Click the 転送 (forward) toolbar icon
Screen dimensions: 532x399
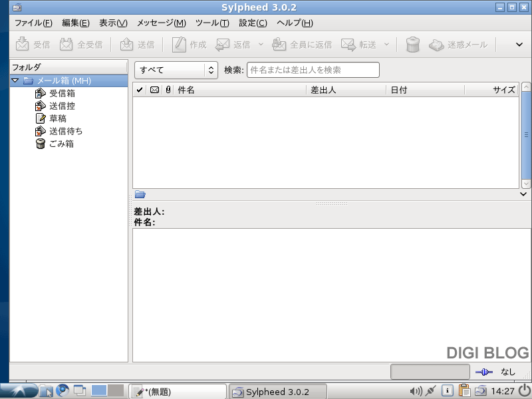(348, 45)
